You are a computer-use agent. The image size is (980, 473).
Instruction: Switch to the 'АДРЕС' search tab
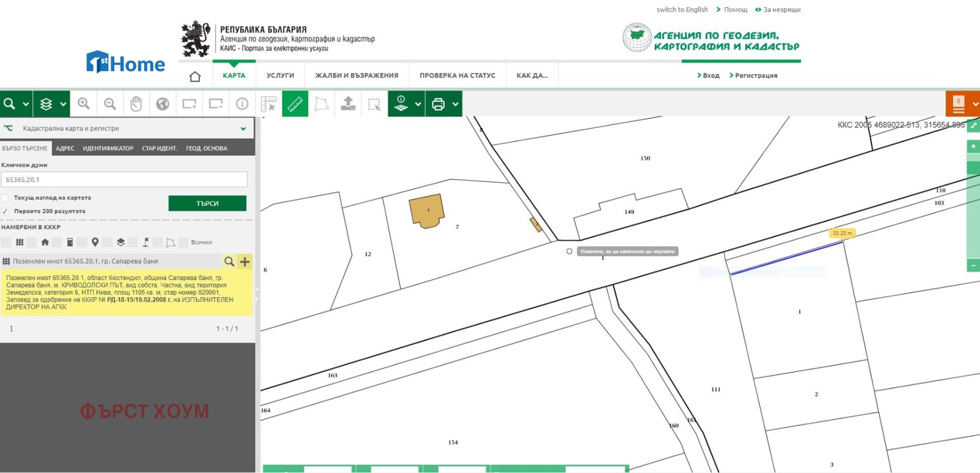click(x=65, y=148)
